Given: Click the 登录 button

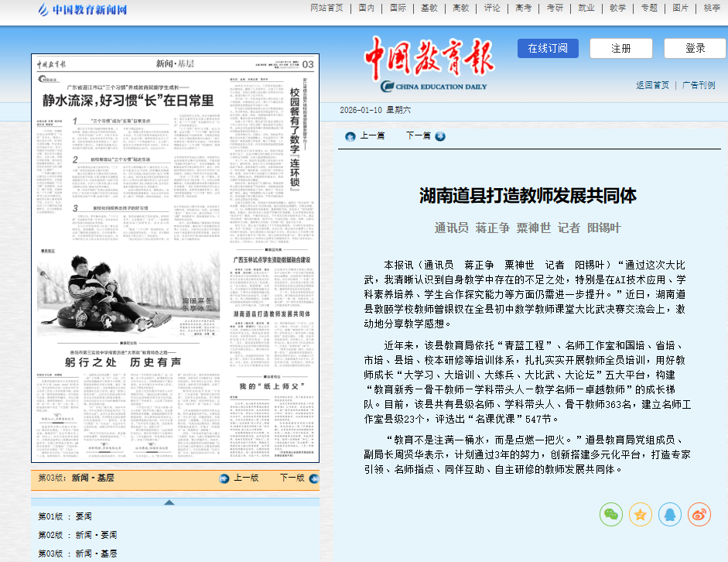Looking at the screenshot, I should [695, 48].
